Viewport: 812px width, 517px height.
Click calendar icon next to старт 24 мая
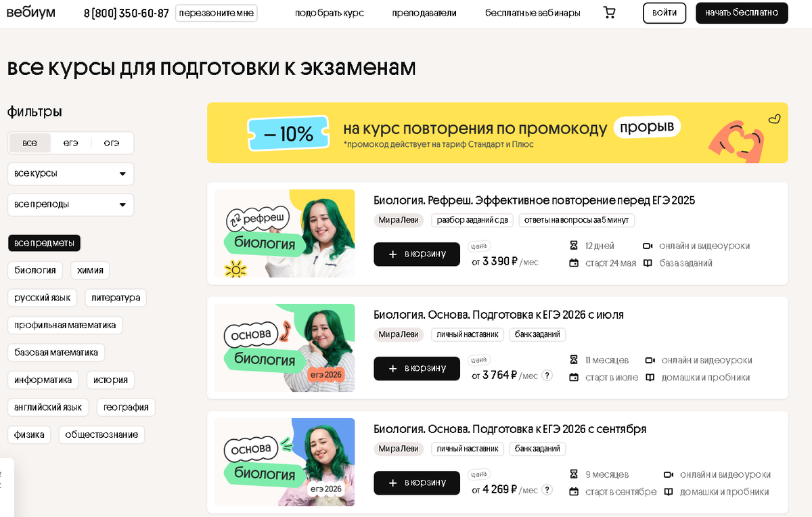(574, 263)
